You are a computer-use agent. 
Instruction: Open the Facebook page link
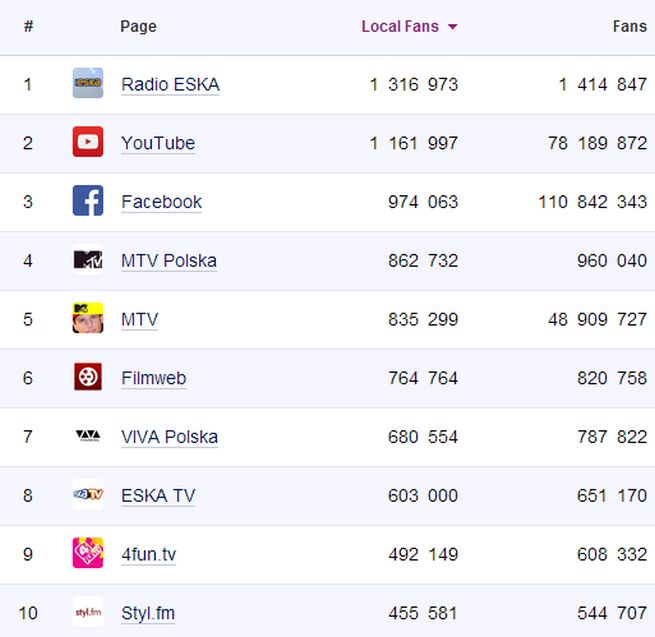tap(161, 202)
